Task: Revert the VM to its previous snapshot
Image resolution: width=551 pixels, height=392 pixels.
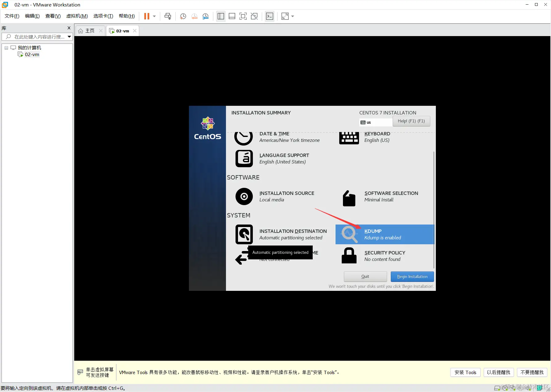Action: (194, 16)
